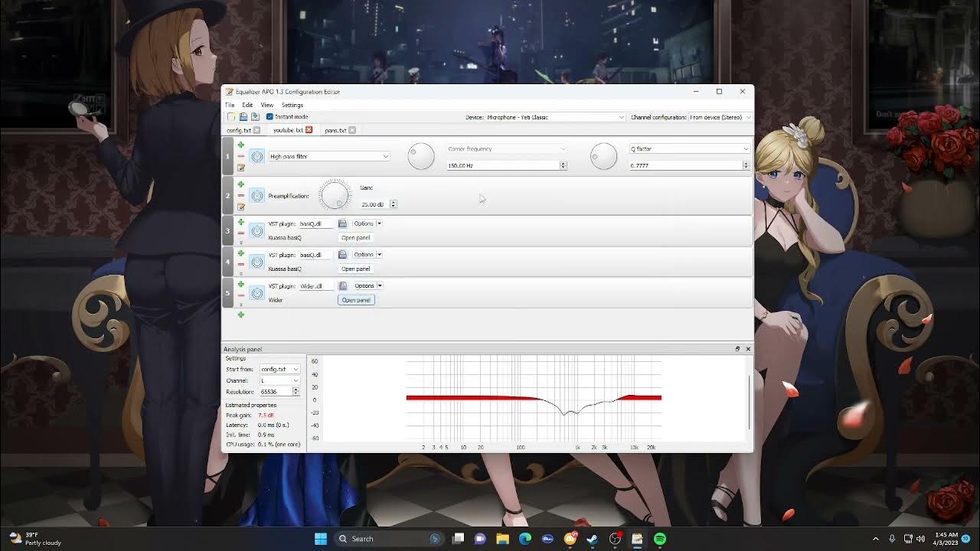Close the youtube.txt tab
This screenshot has height=551, width=980.
pyautogui.click(x=309, y=130)
